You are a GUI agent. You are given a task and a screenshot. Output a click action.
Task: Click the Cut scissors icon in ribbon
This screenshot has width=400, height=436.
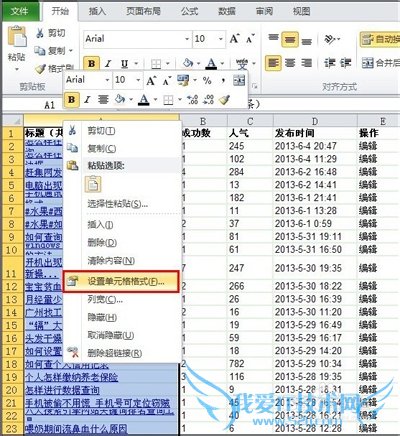[x=40, y=33]
